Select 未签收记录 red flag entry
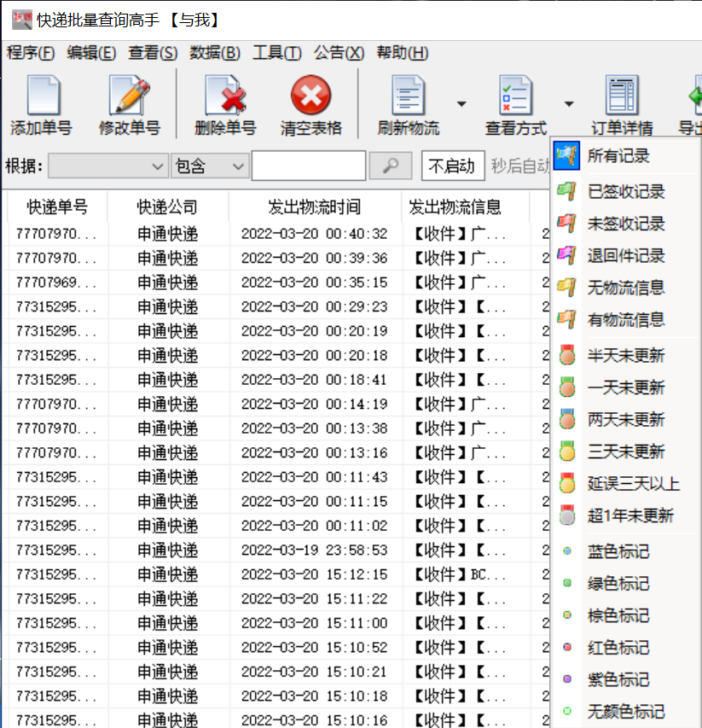702x728 pixels. (x=626, y=224)
